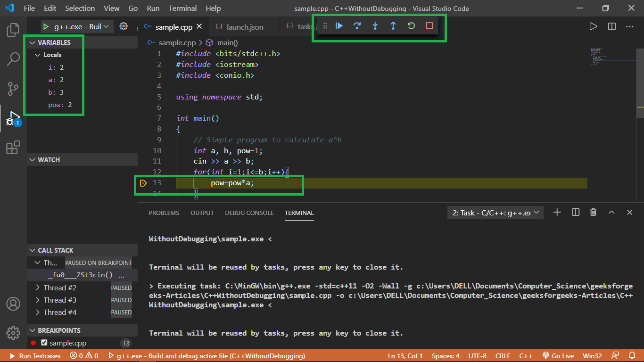Create a new terminal with plus icon

(557, 213)
